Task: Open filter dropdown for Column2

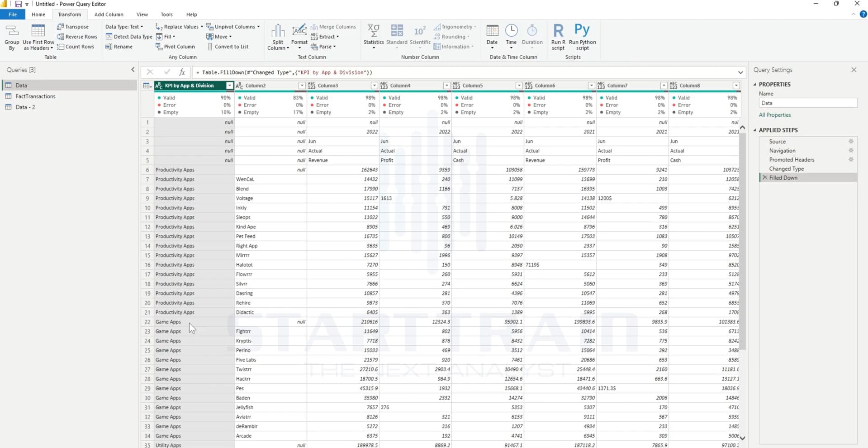Action: 302,86
